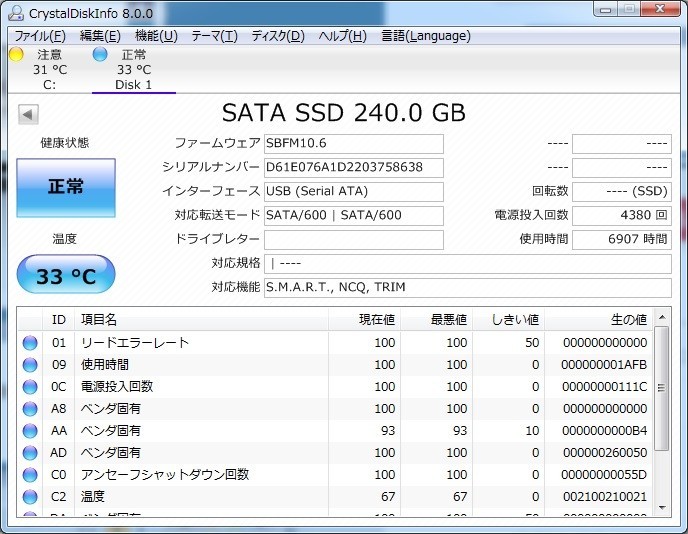
Task: Select the Disk 1 tab with 33 °C
Action: [134, 69]
